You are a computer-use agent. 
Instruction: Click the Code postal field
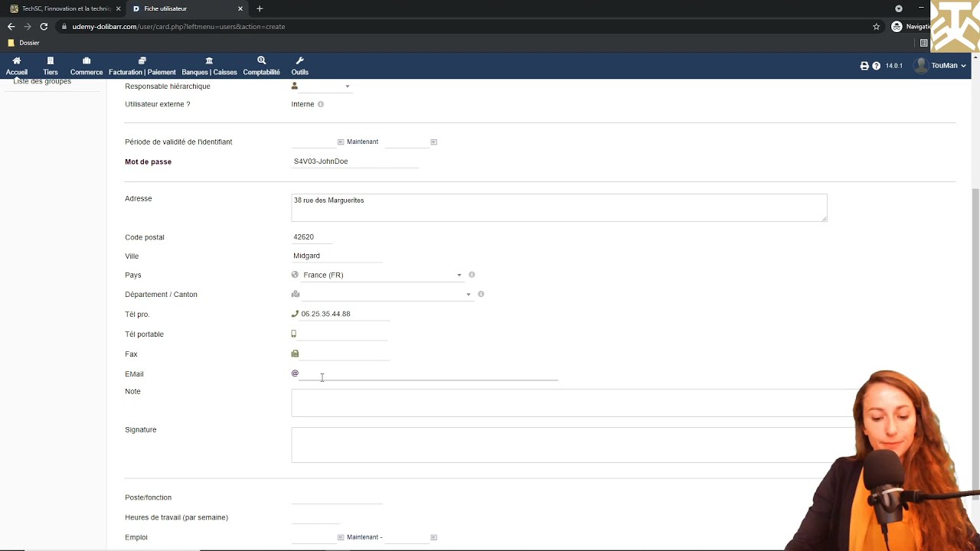pos(312,237)
